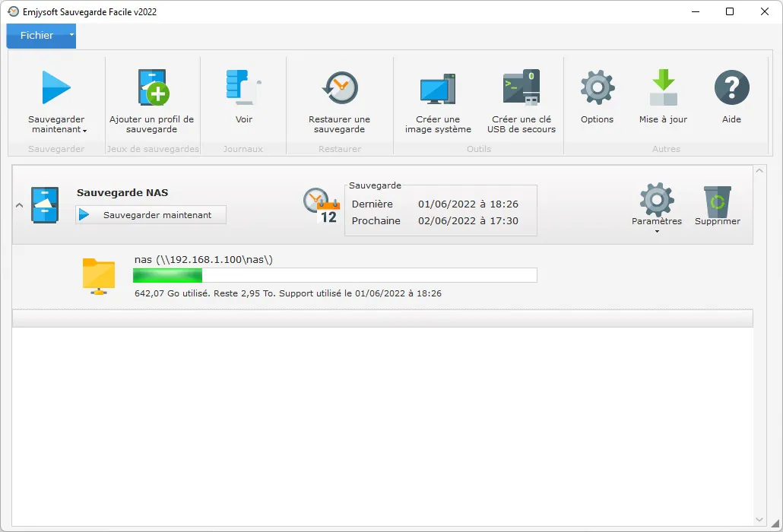
Task: Open Paramètres gear for Sauvegarde NAS
Action: (657, 200)
